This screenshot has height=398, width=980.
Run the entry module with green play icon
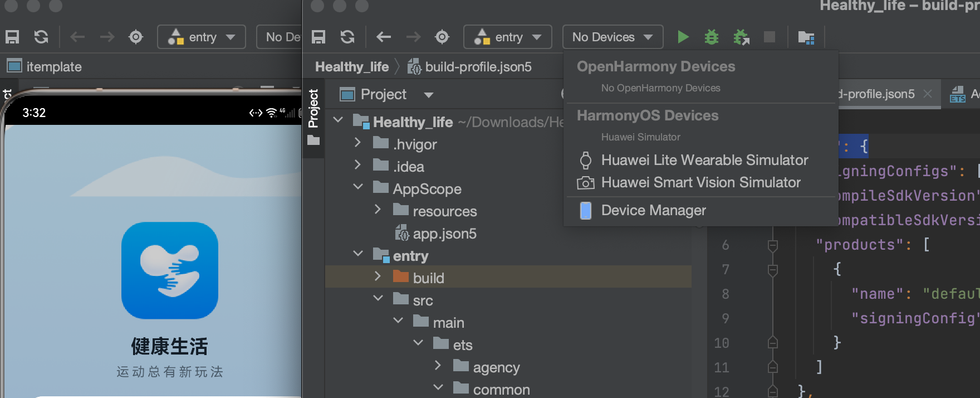point(683,37)
